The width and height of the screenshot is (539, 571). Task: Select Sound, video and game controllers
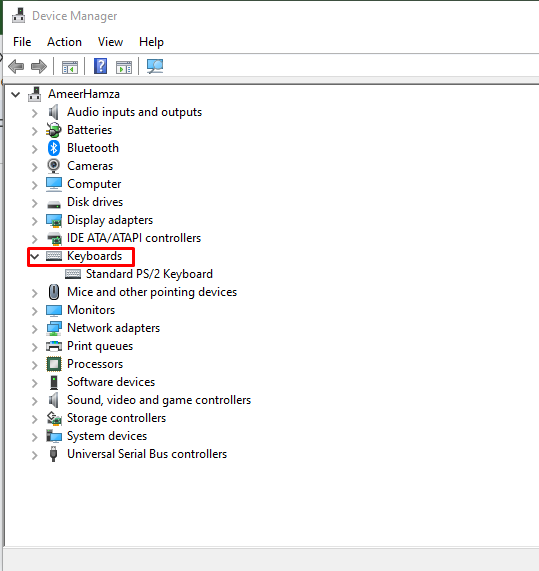pos(159,400)
